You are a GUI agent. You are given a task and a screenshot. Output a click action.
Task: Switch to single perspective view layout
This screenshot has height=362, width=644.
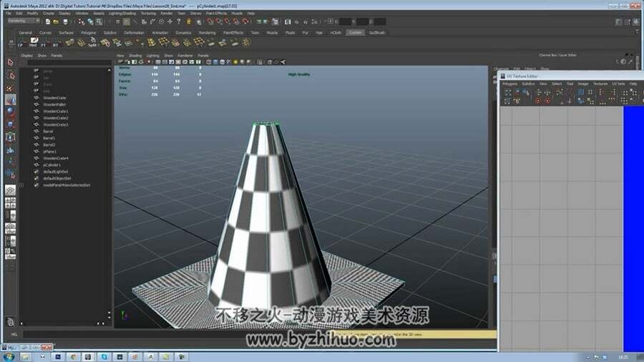point(10,190)
